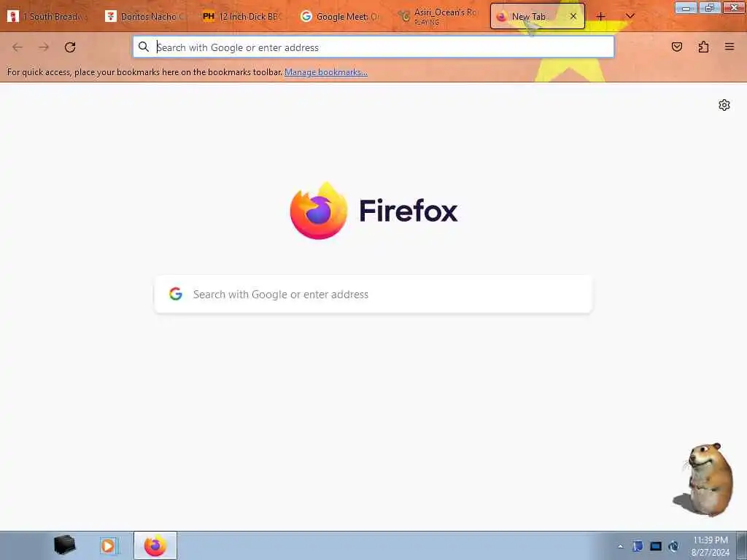Open the clock showing 11:39 PM
Screen dimensions: 747x560
point(711,546)
